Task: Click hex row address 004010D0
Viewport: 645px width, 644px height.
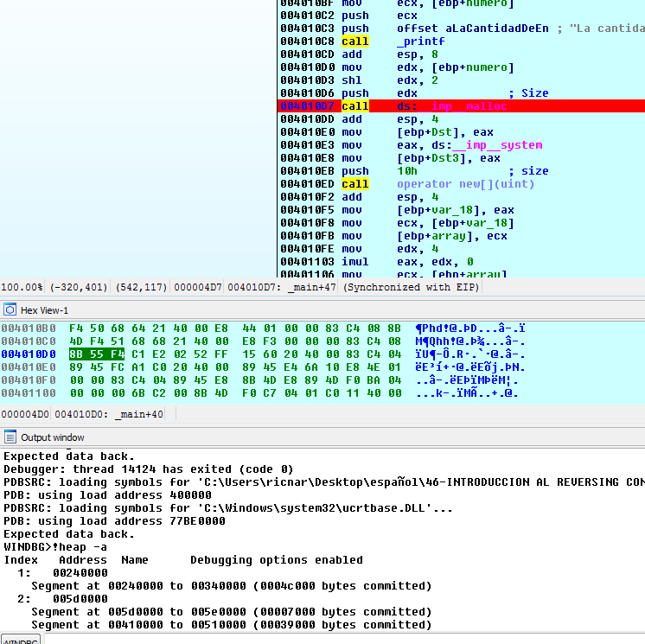Action: point(29,354)
